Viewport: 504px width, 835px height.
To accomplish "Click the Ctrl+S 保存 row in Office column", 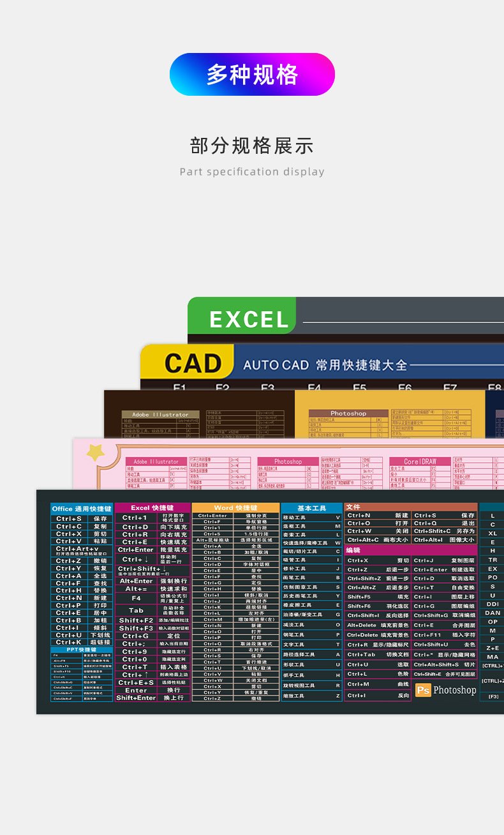I will 82,518.
